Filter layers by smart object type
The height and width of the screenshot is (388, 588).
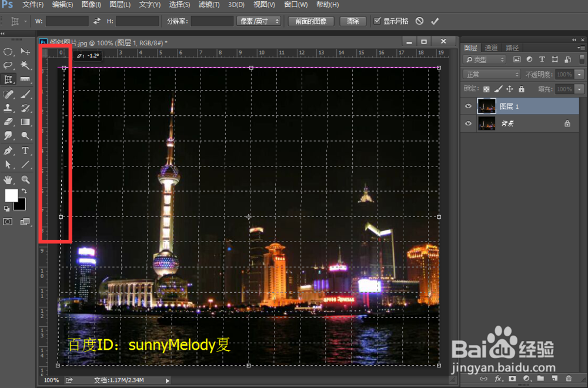point(568,59)
